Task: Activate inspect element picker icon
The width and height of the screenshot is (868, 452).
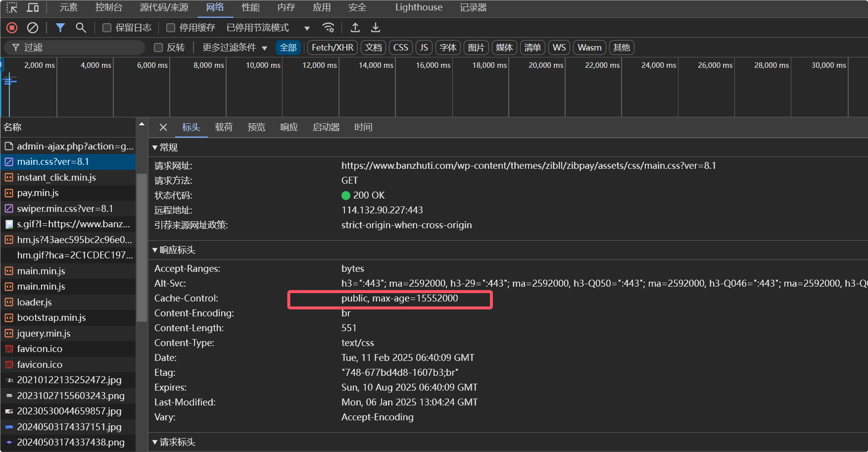Action: click(12, 7)
